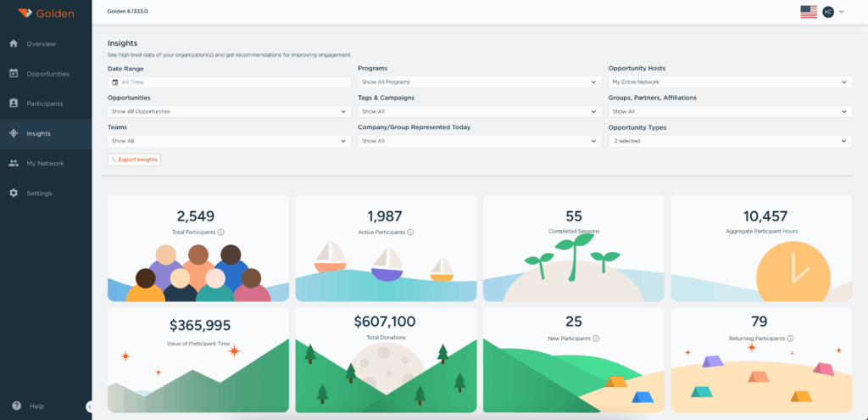
Task: Click the Opportunities calendar icon
Action: [x=14, y=74]
